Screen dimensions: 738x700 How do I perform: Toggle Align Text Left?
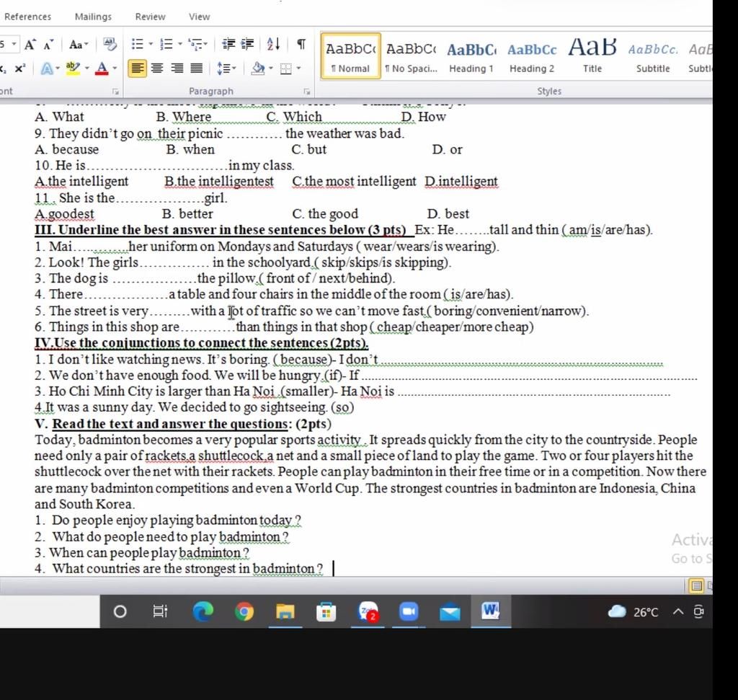tap(137, 68)
